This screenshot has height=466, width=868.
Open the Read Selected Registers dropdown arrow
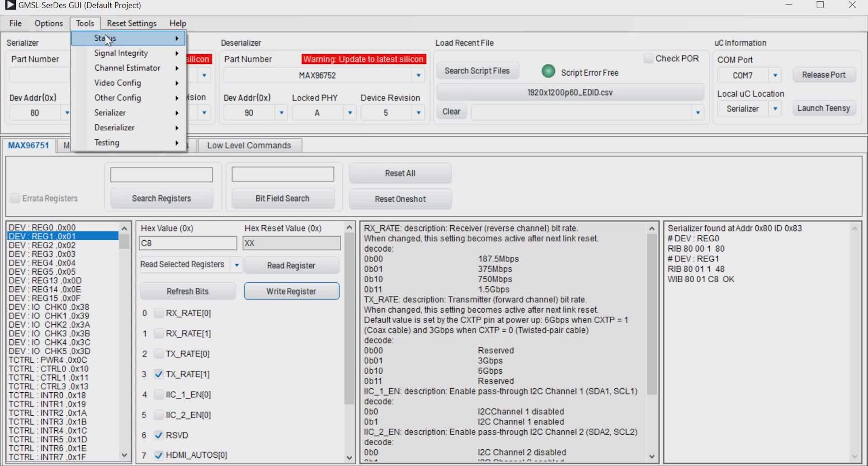(236, 265)
